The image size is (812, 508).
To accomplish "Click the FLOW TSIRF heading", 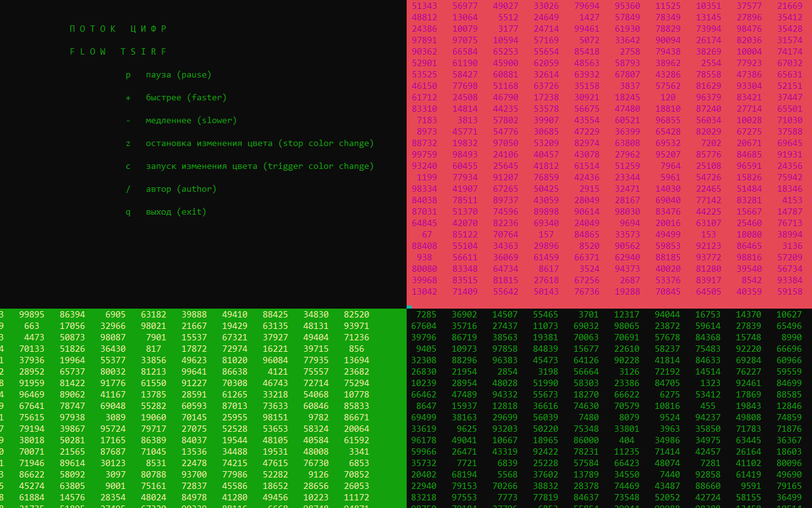I will (x=119, y=51).
